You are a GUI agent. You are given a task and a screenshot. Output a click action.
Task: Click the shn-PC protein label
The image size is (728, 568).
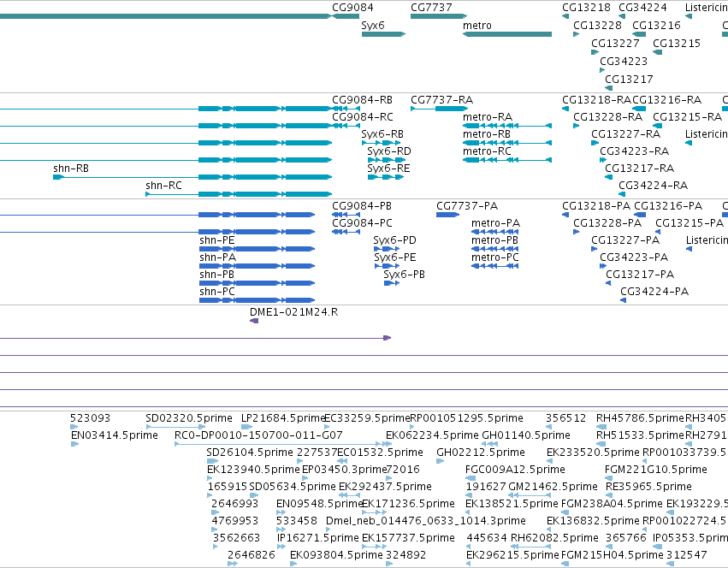point(216,293)
